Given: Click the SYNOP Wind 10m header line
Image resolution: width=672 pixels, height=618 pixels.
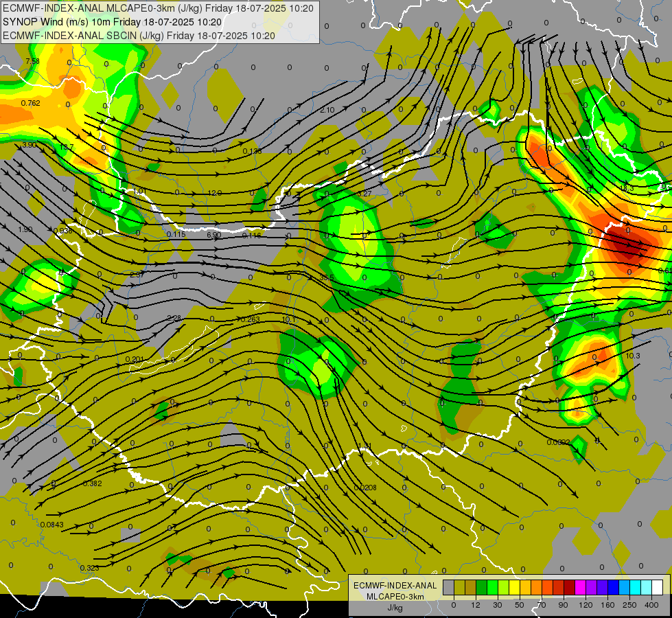Looking at the screenshot, I should pyautogui.click(x=113, y=22).
